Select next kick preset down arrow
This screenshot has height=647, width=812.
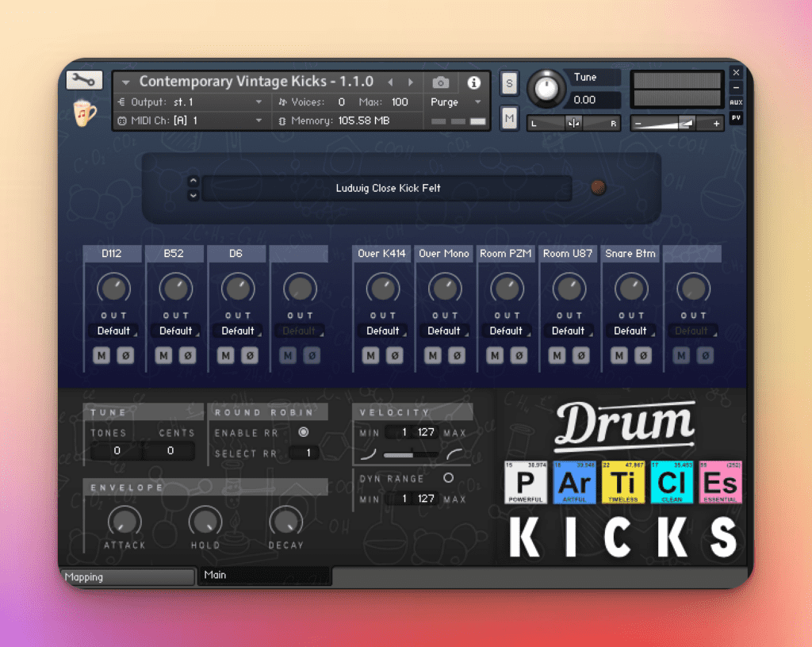point(193,195)
